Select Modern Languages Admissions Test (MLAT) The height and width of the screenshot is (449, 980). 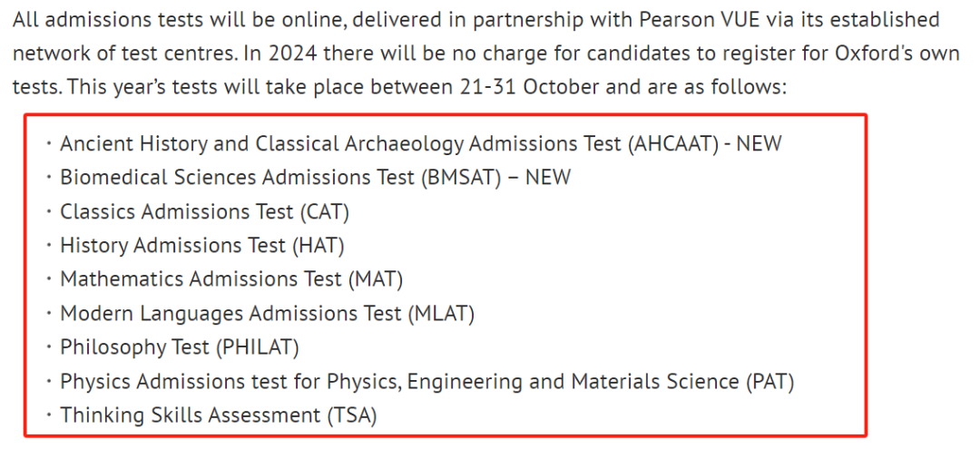(267, 313)
